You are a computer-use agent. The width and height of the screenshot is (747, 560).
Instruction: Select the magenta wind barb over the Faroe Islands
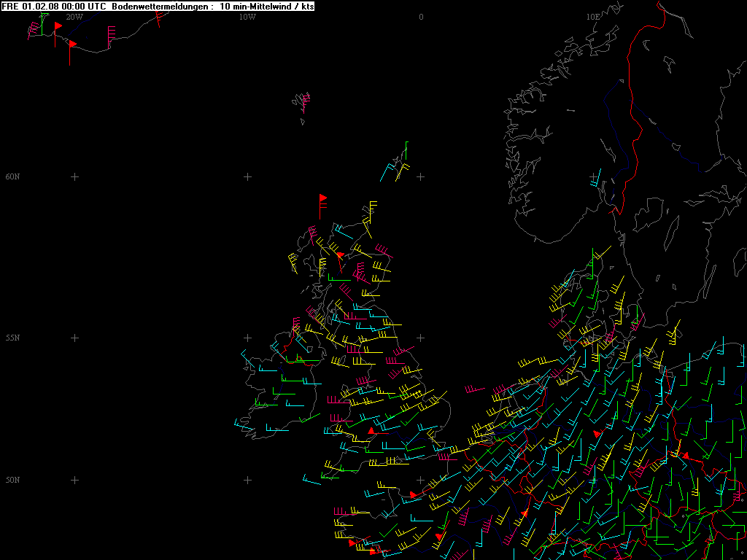(x=303, y=101)
